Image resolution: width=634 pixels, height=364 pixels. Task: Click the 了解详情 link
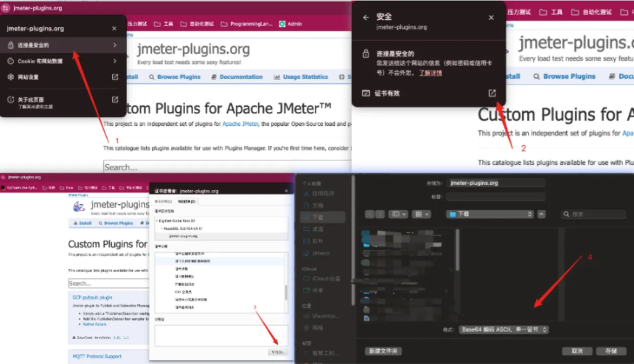430,73
